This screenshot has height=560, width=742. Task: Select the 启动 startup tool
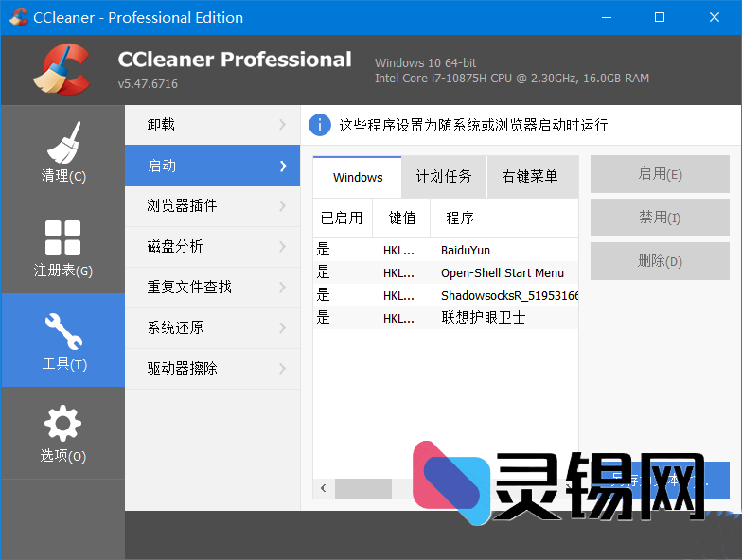coord(212,166)
